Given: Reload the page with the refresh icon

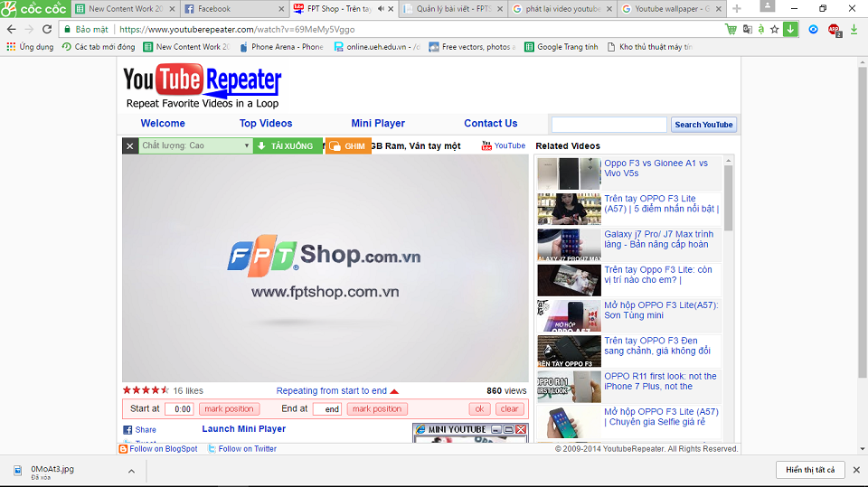Looking at the screenshot, I should pyautogui.click(x=47, y=29).
